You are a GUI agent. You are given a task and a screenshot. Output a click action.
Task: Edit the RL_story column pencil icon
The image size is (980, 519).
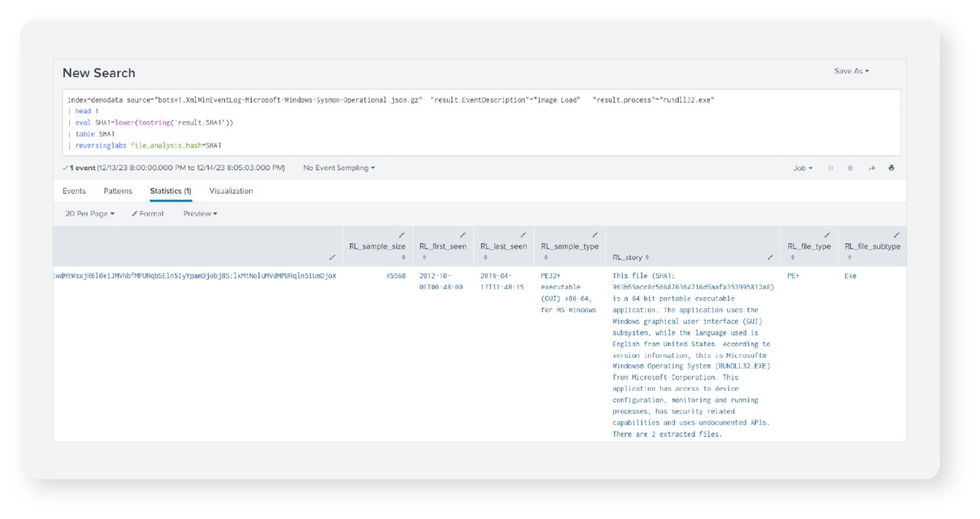pyautogui.click(x=770, y=258)
